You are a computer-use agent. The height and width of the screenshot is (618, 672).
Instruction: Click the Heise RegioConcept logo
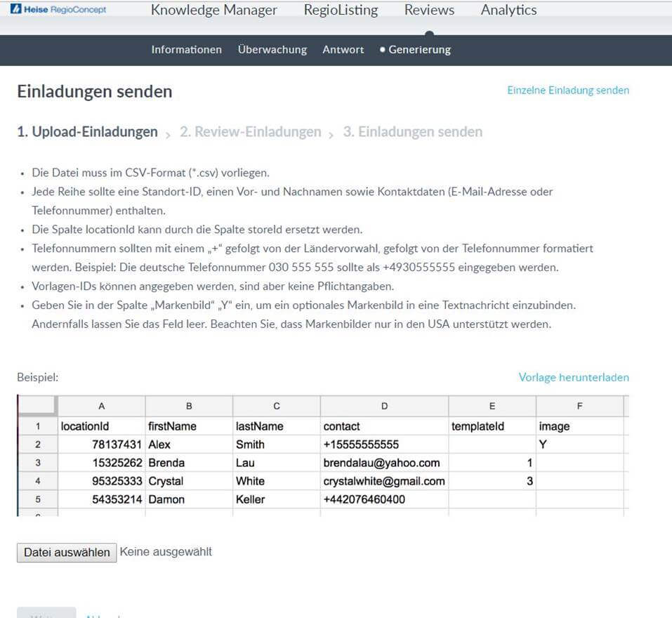58,9
